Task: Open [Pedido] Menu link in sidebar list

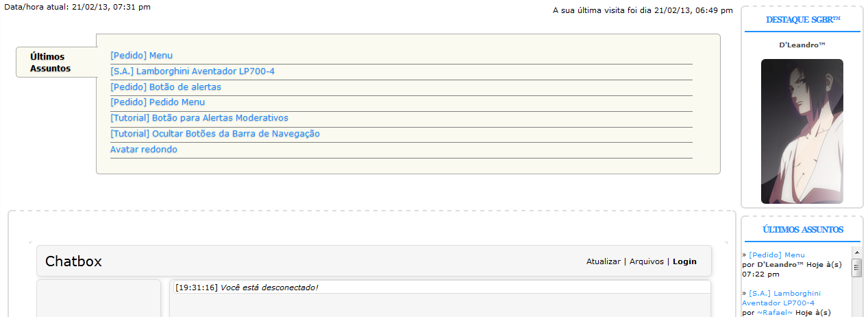Action: 777,255
